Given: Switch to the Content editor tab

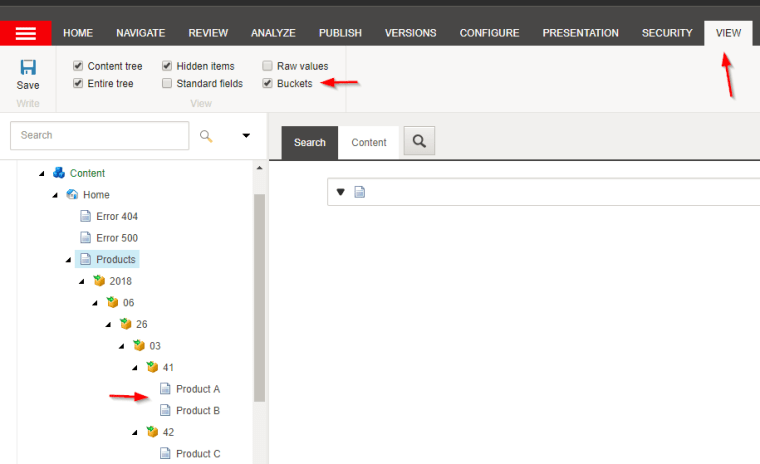Looking at the screenshot, I should coord(369,142).
